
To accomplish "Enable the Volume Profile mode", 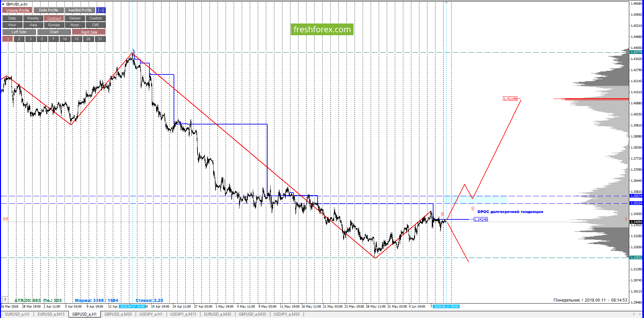I will pos(17,10).
